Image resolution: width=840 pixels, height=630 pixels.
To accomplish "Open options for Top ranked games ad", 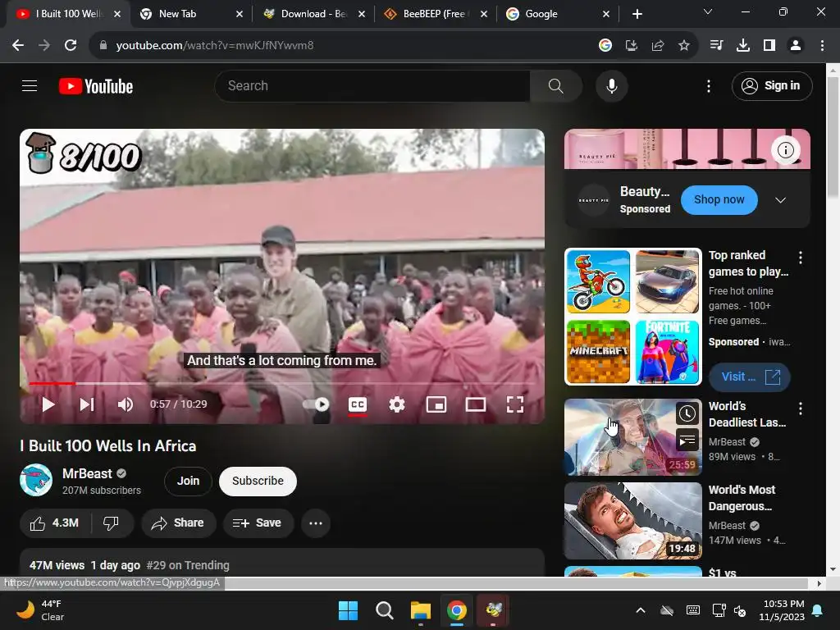I will click(x=801, y=258).
